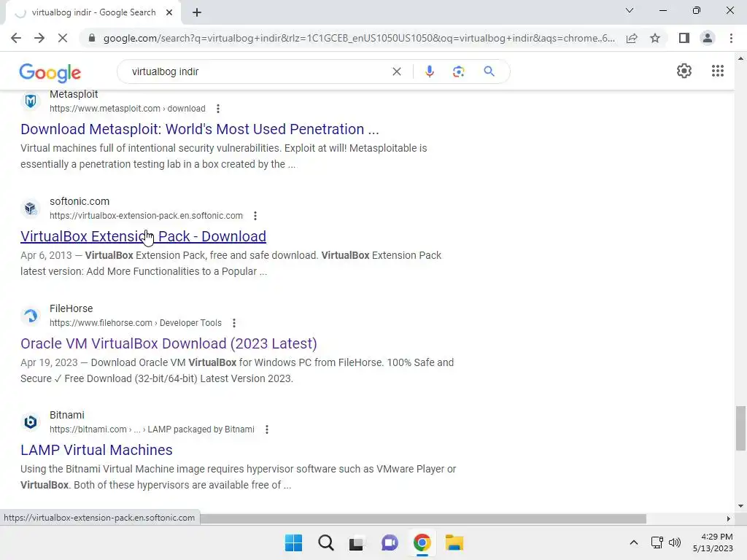Search by image with Lens icon
The width and height of the screenshot is (747, 560).
(x=458, y=71)
